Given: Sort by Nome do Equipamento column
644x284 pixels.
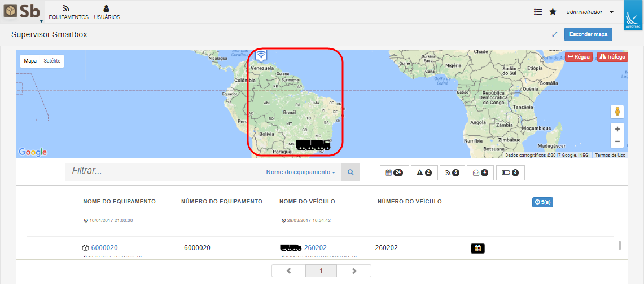Looking at the screenshot, I should (x=119, y=202).
